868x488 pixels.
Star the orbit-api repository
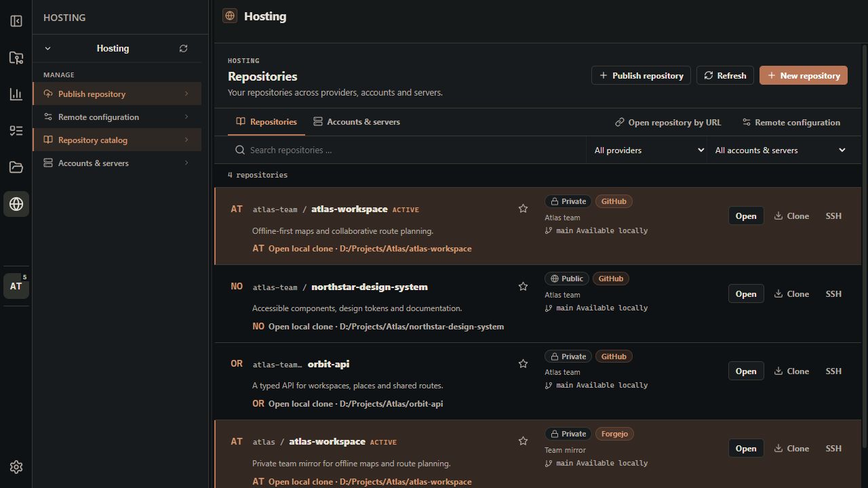(523, 364)
